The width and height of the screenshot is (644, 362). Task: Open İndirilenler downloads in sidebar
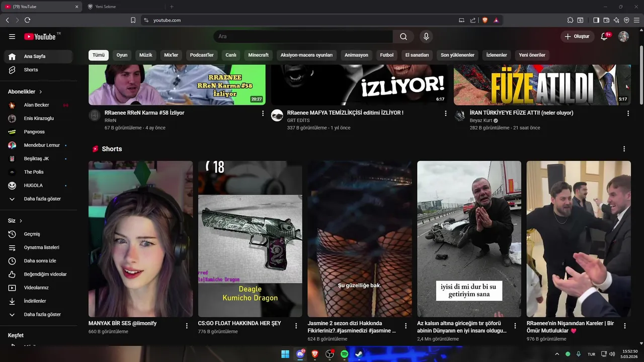(38, 301)
